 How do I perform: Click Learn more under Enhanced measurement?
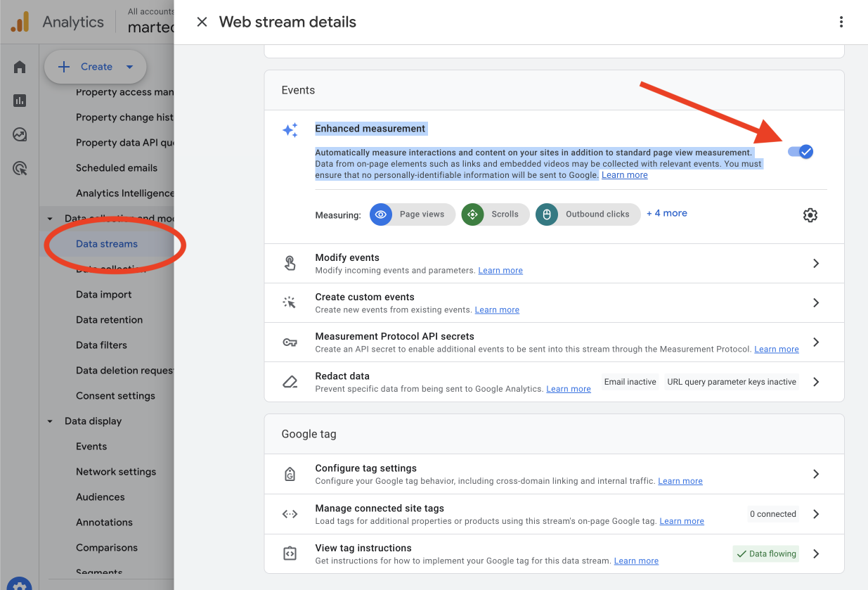click(624, 175)
